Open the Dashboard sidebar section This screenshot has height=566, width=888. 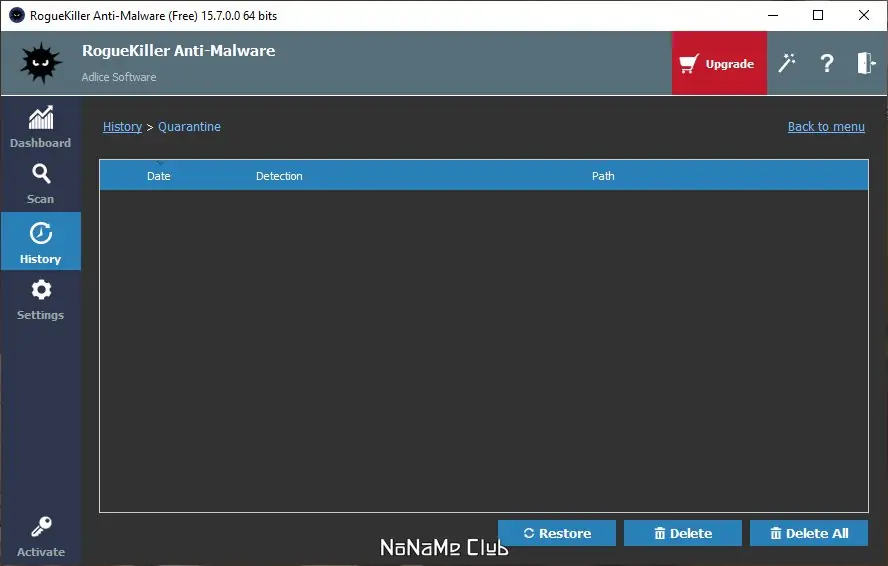point(40,127)
